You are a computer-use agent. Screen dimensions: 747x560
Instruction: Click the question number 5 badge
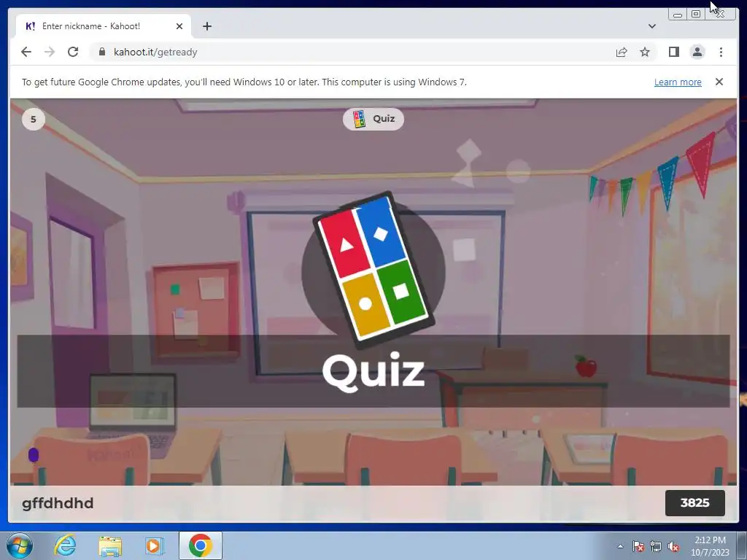34,119
